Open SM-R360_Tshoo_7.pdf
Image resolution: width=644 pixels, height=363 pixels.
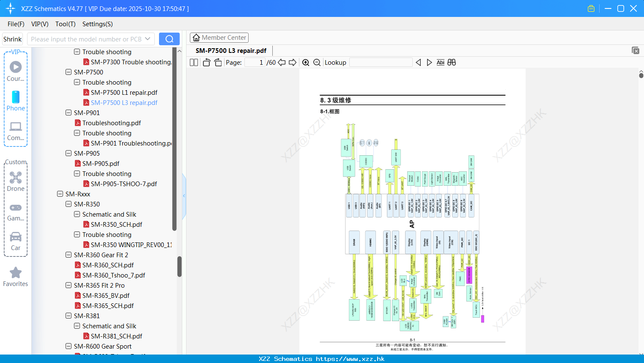[x=113, y=275]
